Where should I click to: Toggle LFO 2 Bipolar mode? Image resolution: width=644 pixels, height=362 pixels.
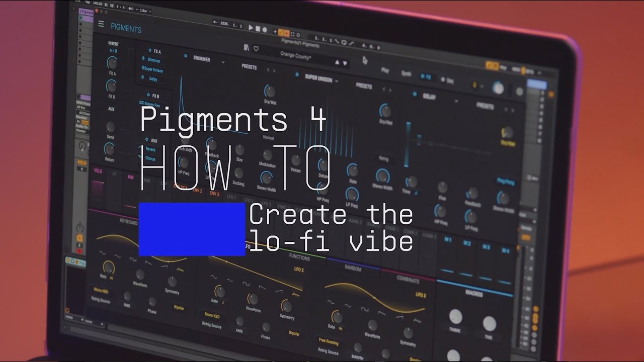point(294,334)
